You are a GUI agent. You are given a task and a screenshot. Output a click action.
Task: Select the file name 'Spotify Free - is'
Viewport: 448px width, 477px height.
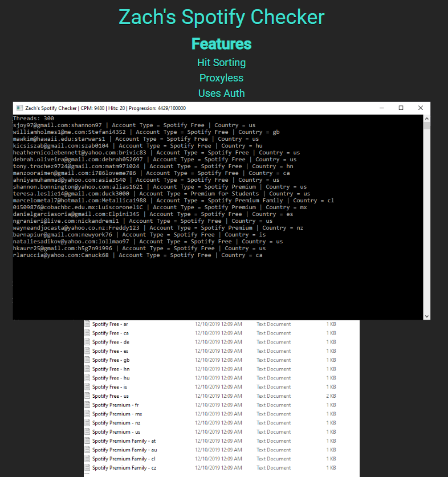pyautogui.click(x=110, y=387)
